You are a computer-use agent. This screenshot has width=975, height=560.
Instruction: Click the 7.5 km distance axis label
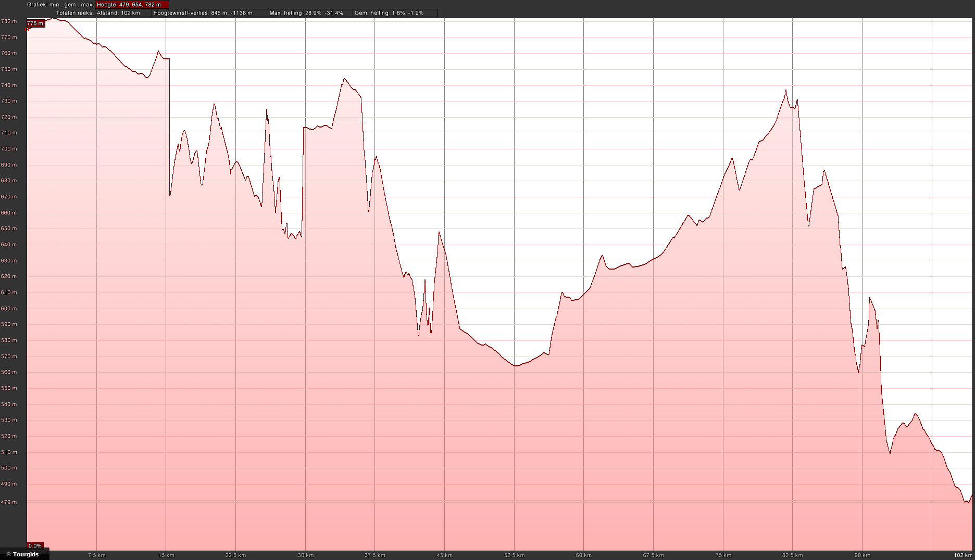pos(96,555)
